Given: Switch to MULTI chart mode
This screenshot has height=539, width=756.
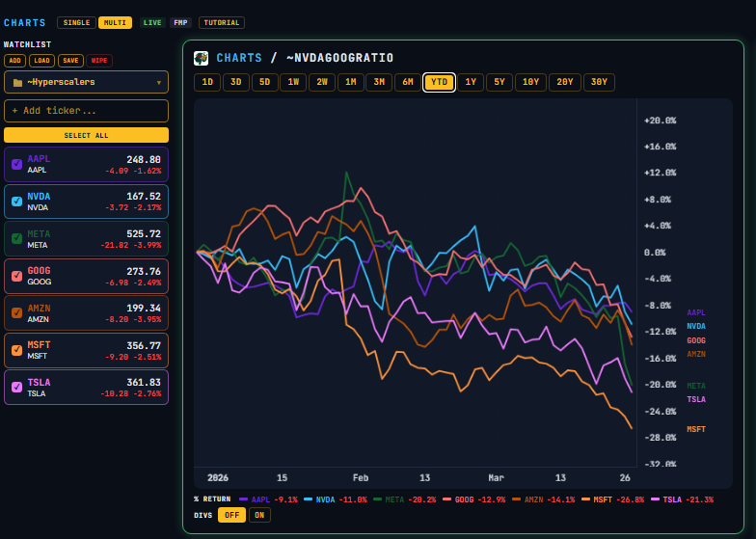Looking at the screenshot, I should [115, 23].
